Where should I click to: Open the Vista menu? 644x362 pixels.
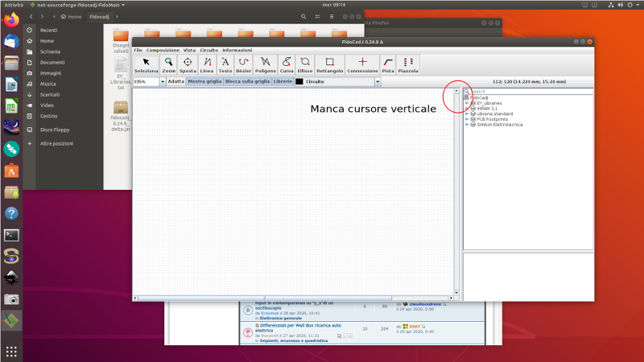[x=189, y=50]
